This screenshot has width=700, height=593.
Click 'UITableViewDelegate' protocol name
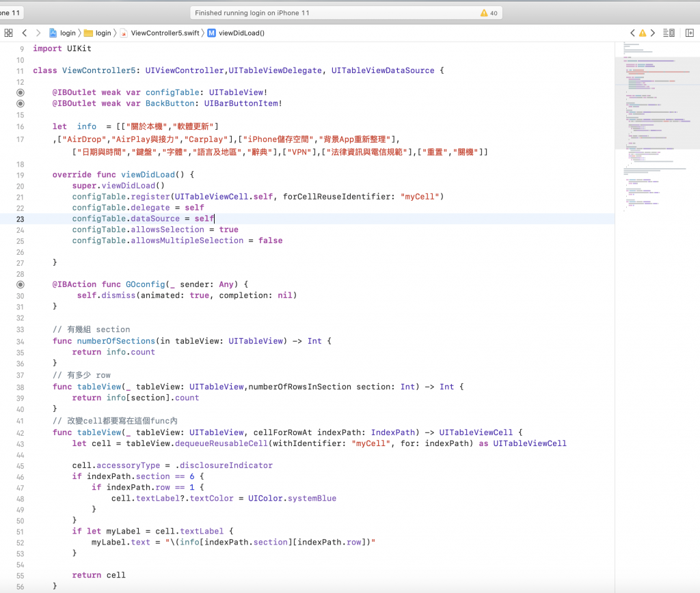pyautogui.click(x=275, y=70)
